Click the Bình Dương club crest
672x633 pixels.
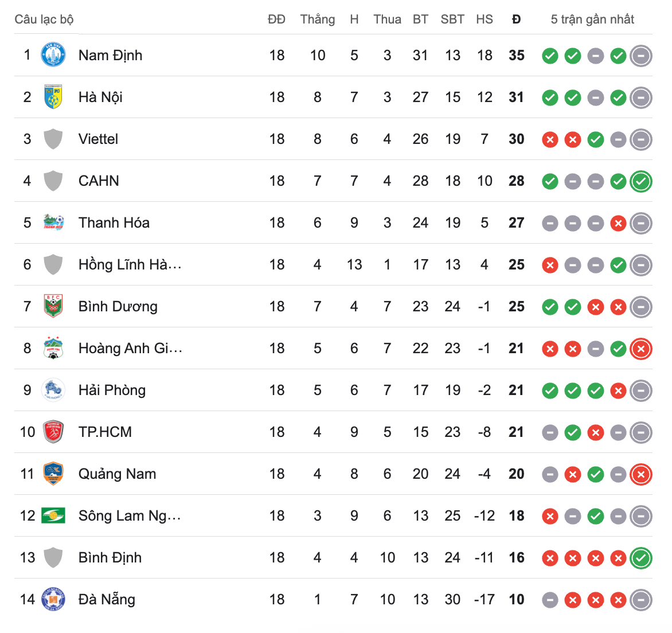coord(53,306)
